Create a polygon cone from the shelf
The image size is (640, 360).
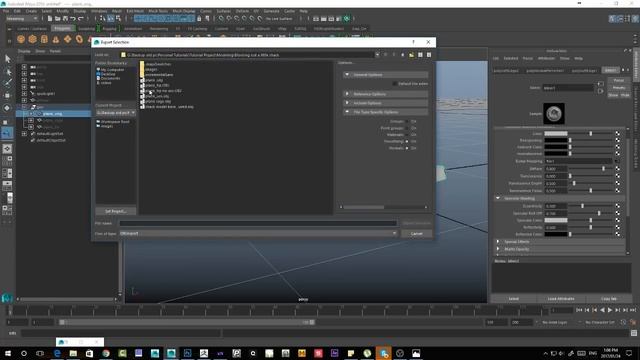56,39
